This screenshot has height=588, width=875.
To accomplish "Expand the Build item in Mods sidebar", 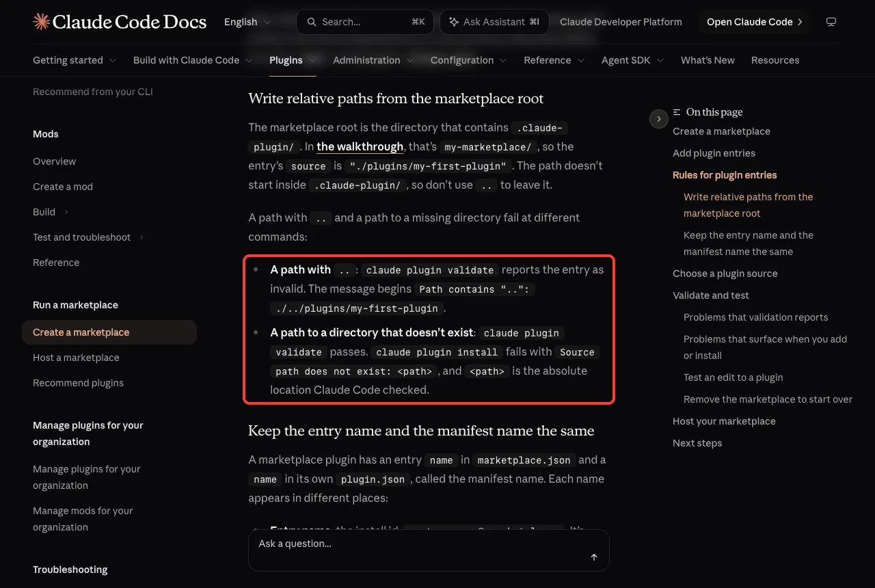I will 51,212.
